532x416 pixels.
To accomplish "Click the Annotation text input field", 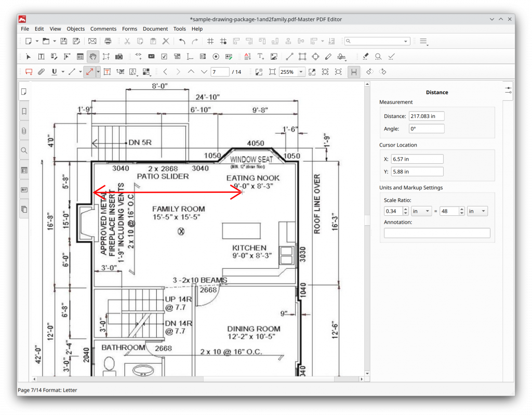I will [437, 232].
